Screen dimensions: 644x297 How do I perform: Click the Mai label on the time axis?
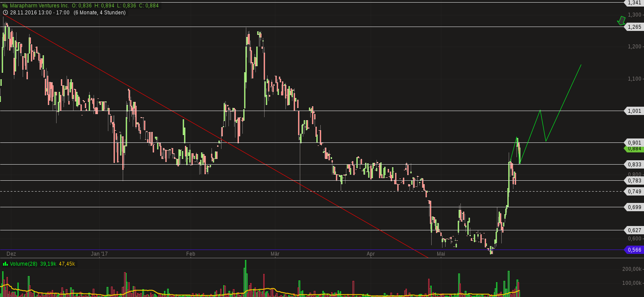(441, 254)
